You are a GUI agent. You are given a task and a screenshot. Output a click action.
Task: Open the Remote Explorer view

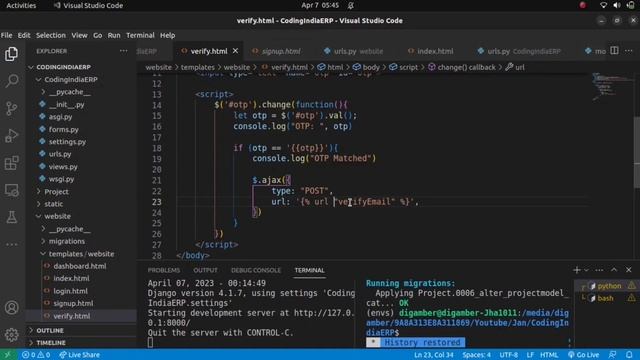pyautogui.click(x=11, y=190)
